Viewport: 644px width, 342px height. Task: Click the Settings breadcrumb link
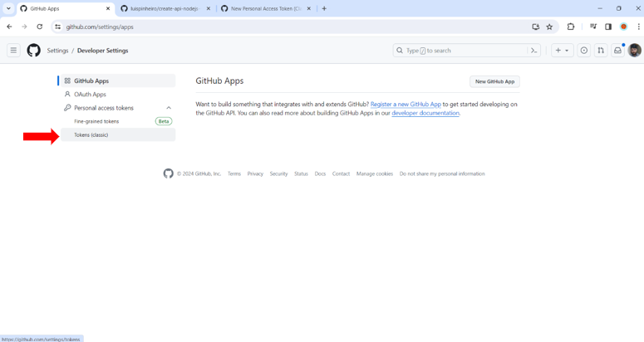coord(57,51)
